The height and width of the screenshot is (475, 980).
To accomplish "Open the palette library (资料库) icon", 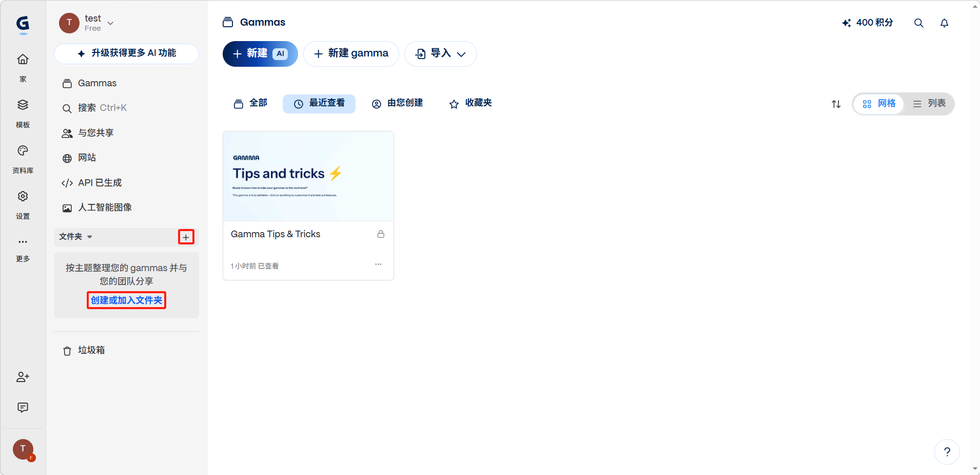I will point(23,151).
